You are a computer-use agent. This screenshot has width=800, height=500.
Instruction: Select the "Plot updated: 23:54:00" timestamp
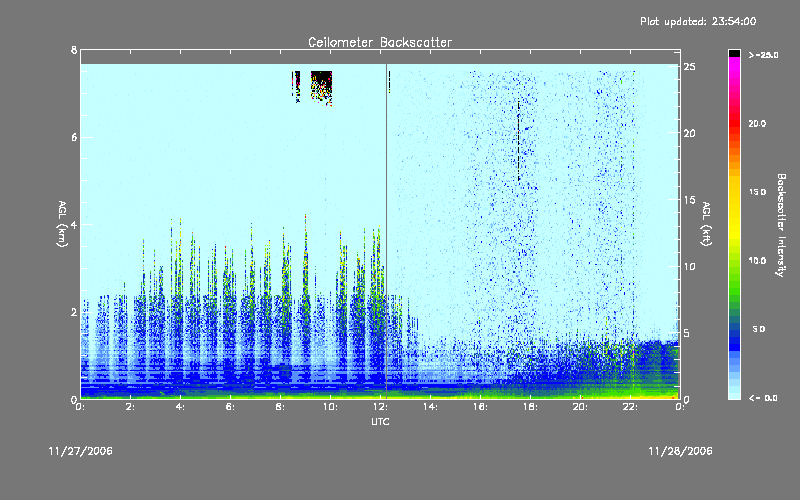pyautogui.click(x=698, y=21)
